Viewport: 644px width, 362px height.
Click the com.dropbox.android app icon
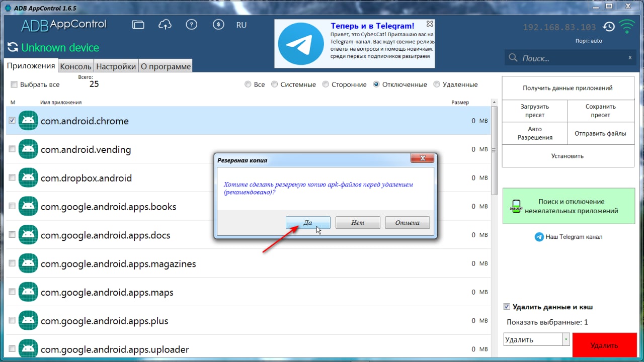pyautogui.click(x=29, y=178)
